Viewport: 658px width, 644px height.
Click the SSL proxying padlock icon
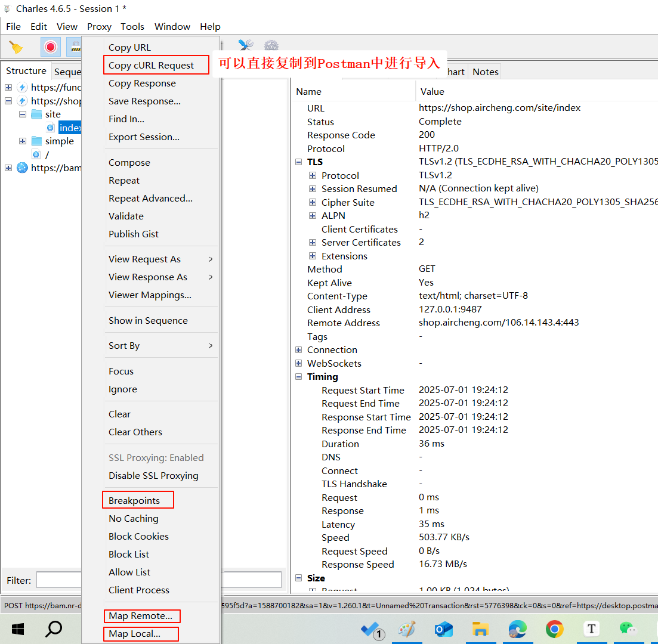[x=75, y=47]
